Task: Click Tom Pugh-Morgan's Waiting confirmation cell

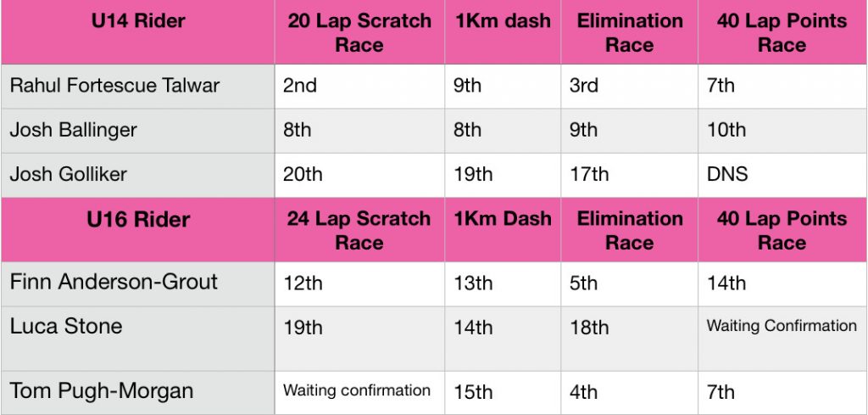Action: 359,392
